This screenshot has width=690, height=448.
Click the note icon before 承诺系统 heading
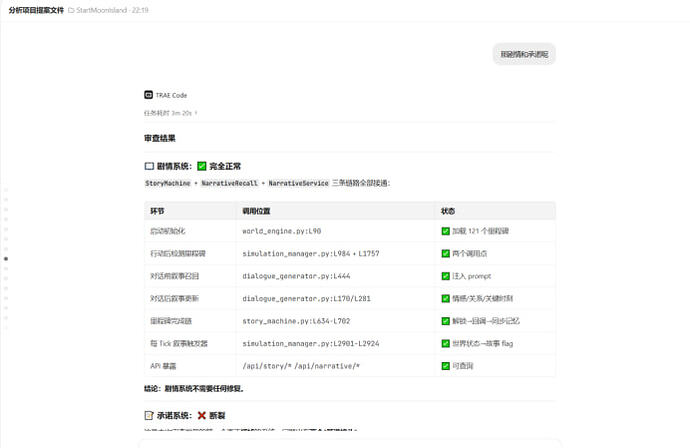pos(149,415)
